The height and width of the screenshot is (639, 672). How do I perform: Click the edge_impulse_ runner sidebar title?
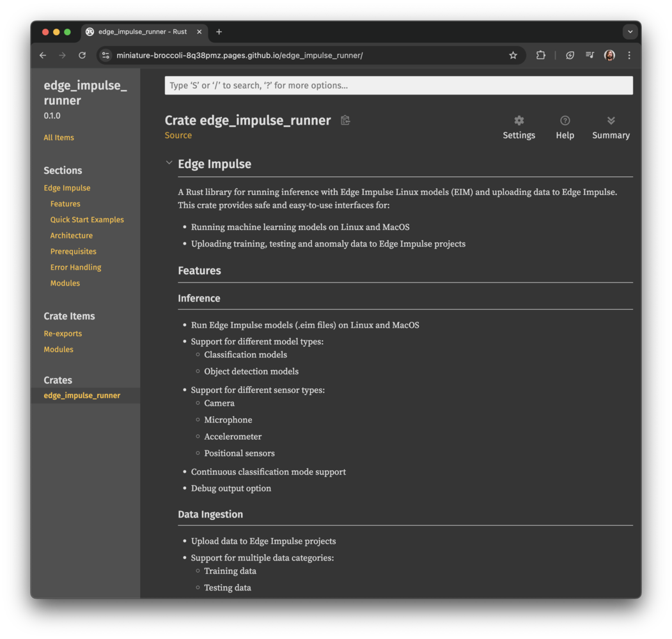(x=85, y=93)
